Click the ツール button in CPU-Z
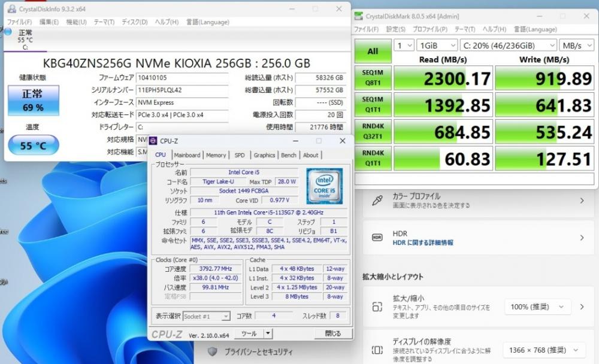Image resolution: width=599 pixels, height=364 pixels. tap(249, 333)
